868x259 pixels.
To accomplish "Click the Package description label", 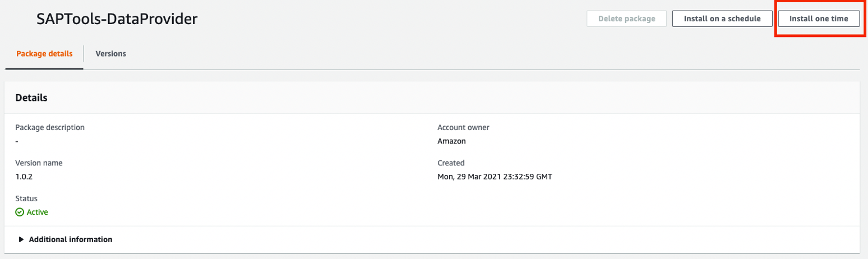I will (x=50, y=127).
